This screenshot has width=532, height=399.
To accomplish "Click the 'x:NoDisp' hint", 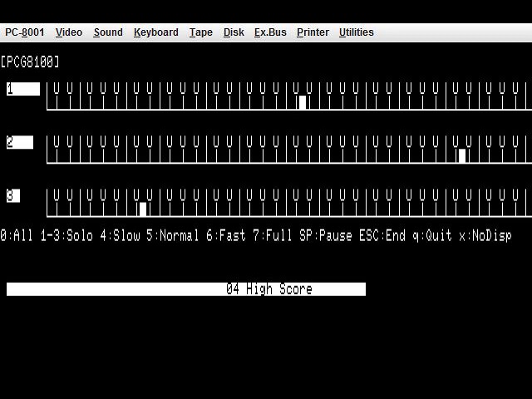I will pyautogui.click(x=485, y=235).
